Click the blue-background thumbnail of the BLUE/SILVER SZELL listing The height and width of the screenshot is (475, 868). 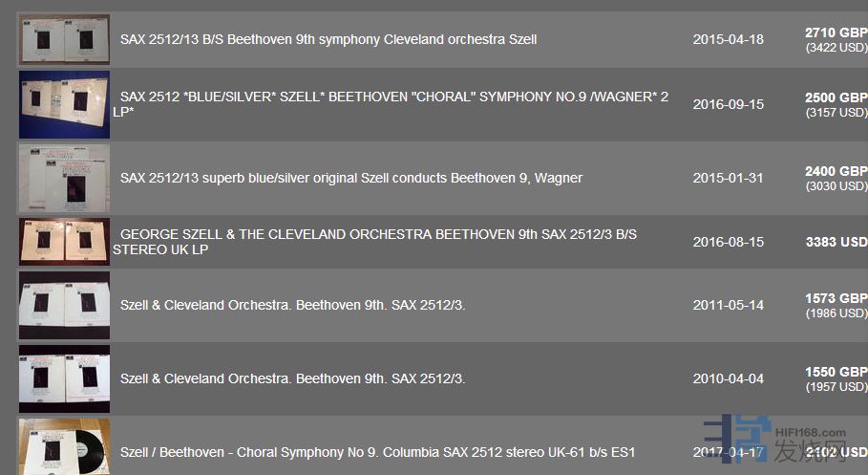(x=64, y=104)
